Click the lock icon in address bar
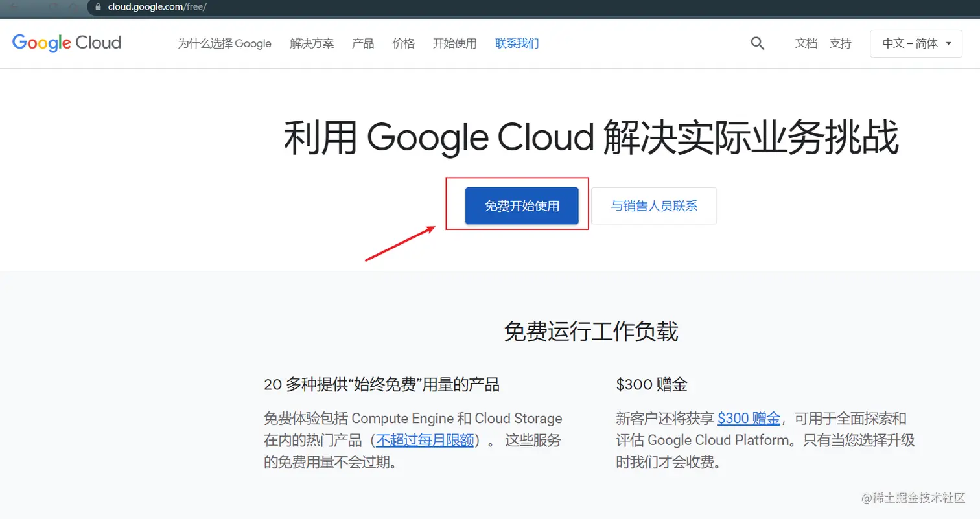 click(99, 6)
